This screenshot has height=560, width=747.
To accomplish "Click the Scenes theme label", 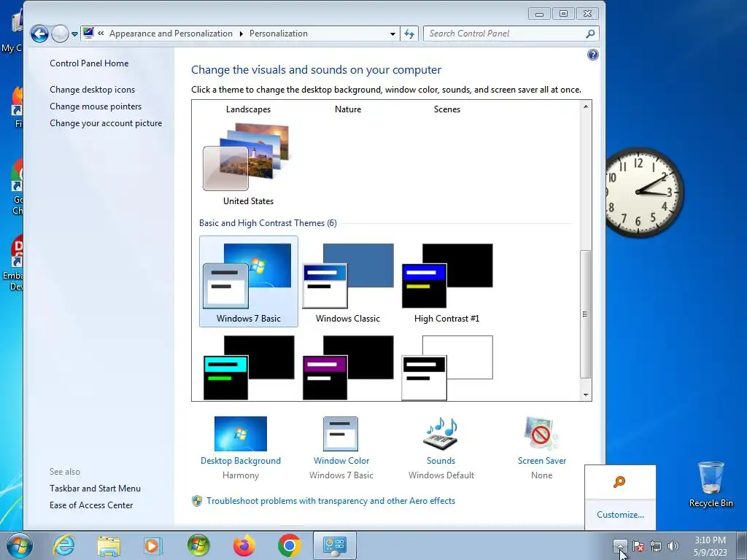I will point(447,109).
